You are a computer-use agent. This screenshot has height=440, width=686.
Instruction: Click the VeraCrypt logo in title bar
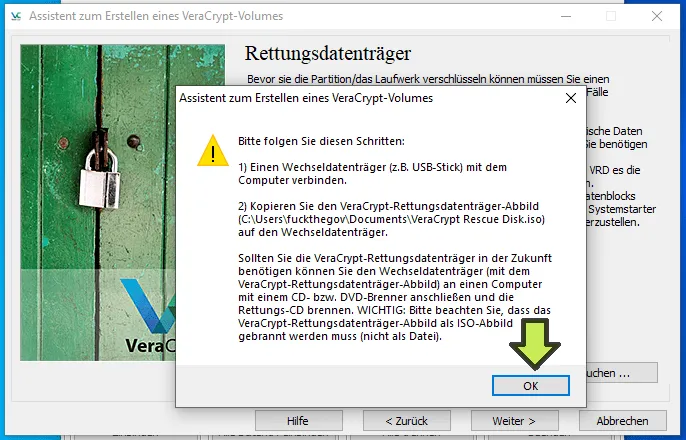[16, 16]
